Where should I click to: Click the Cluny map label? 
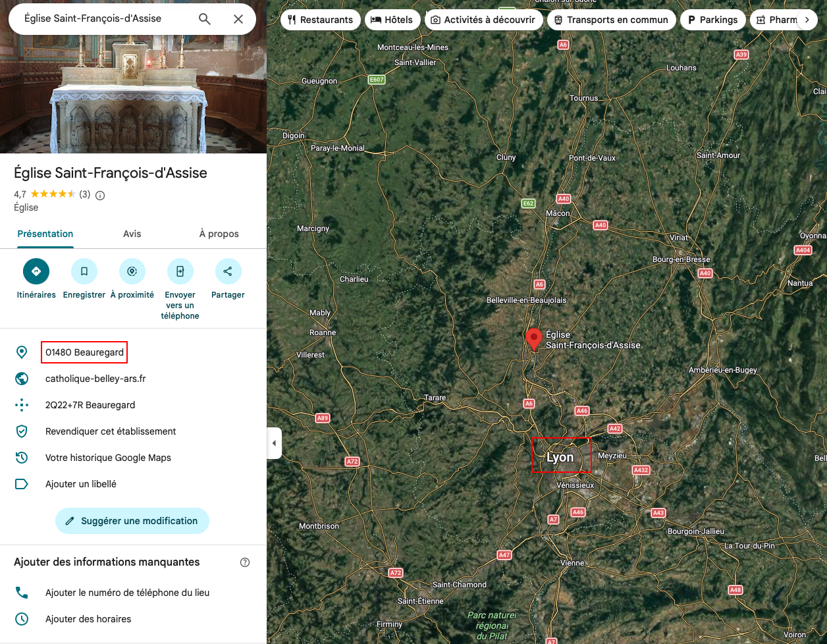[506, 157]
